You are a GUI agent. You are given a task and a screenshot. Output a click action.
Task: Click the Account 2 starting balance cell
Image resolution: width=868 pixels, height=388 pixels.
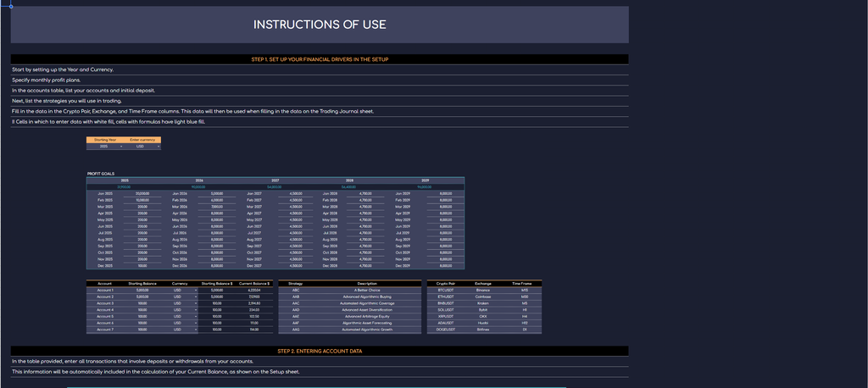(x=142, y=297)
